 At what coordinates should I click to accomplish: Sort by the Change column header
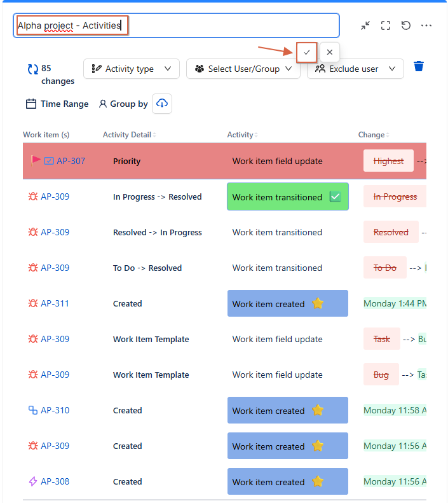[374, 135]
